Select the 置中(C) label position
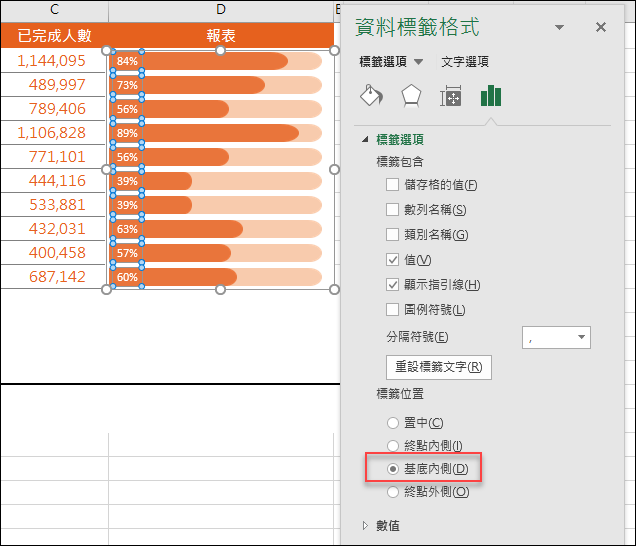This screenshot has width=636, height=546. [x=393, y=423]
